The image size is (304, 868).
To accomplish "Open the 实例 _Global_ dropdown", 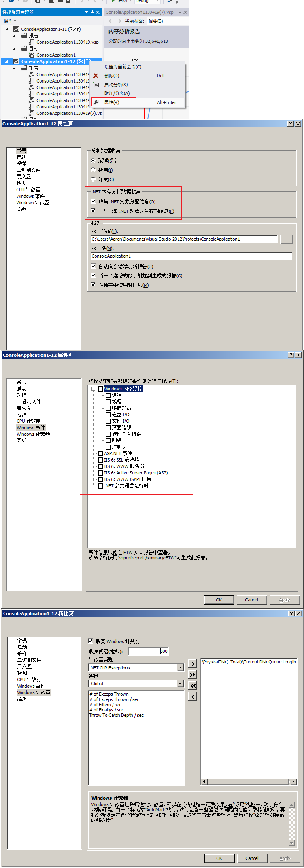I will click(x=181, y=684).
